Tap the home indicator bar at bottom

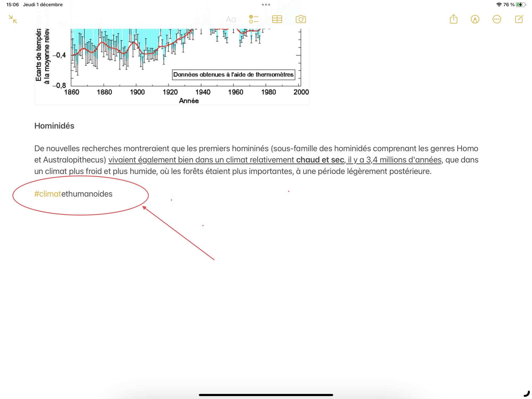(x=266, y=395)
